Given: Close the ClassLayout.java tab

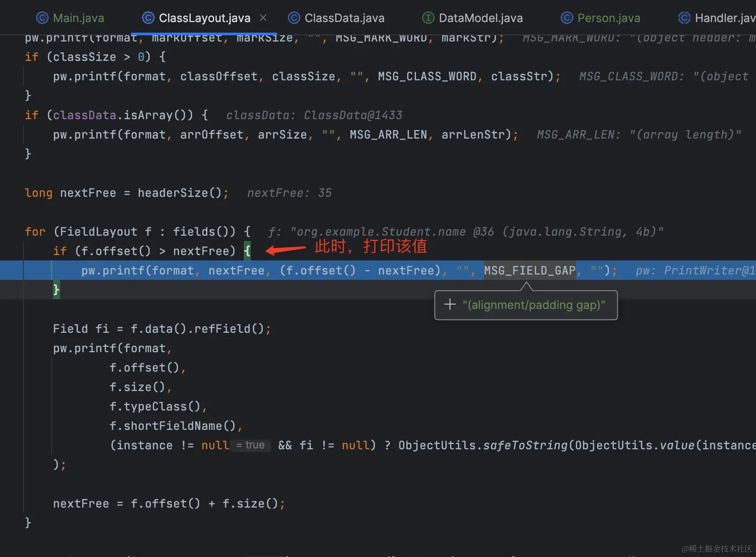Looking at the screenshot, I should coord(263,18).
